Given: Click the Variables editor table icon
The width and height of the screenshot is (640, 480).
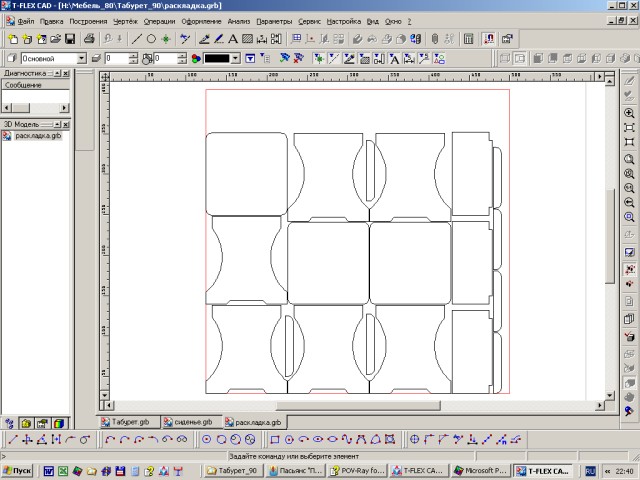Looking at the screenshot, I should coord(468,39).
